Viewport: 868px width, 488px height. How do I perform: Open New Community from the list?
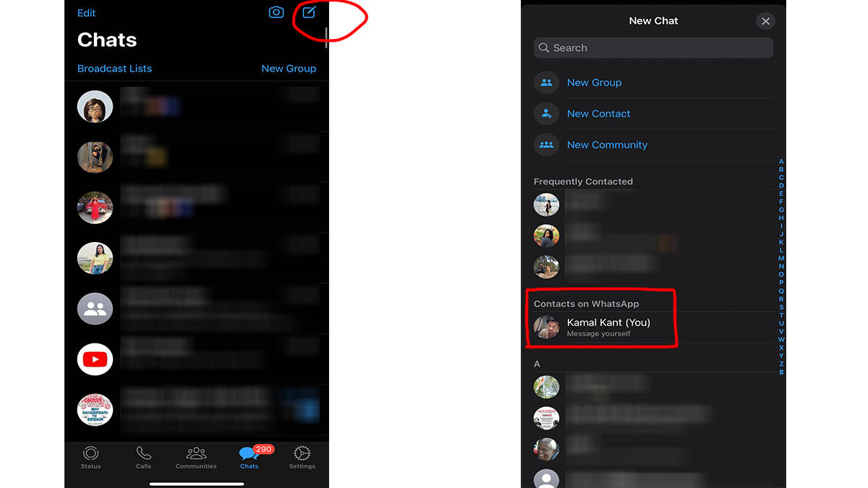point(607,145)
